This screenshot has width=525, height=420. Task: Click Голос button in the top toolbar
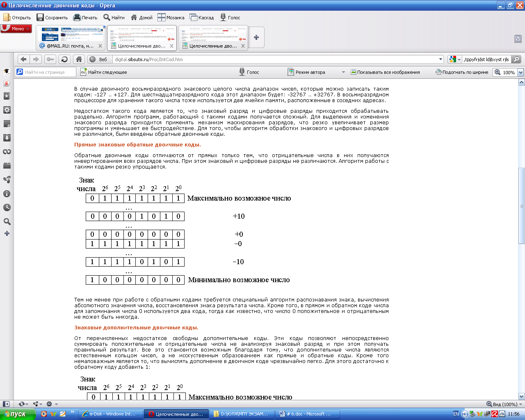pyautogui.click(x=230, y=17)
